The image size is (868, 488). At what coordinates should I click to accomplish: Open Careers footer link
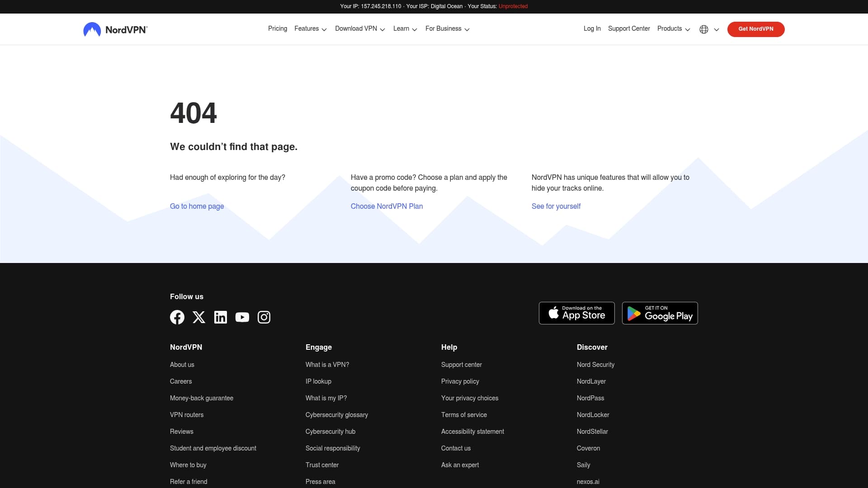181,381
